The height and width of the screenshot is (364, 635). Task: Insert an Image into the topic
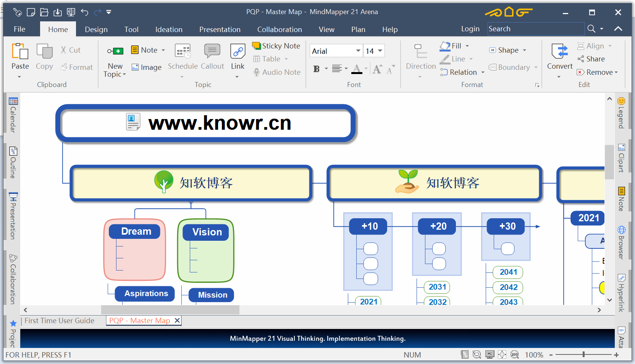point(147,67)
